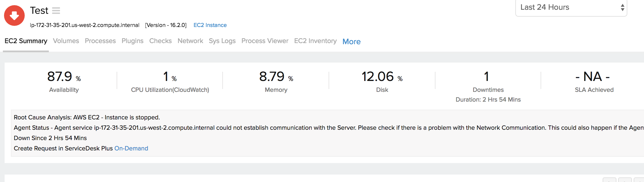The image size is (644, 182).
Task: Open the Processes tab
Action: point(100,41)
